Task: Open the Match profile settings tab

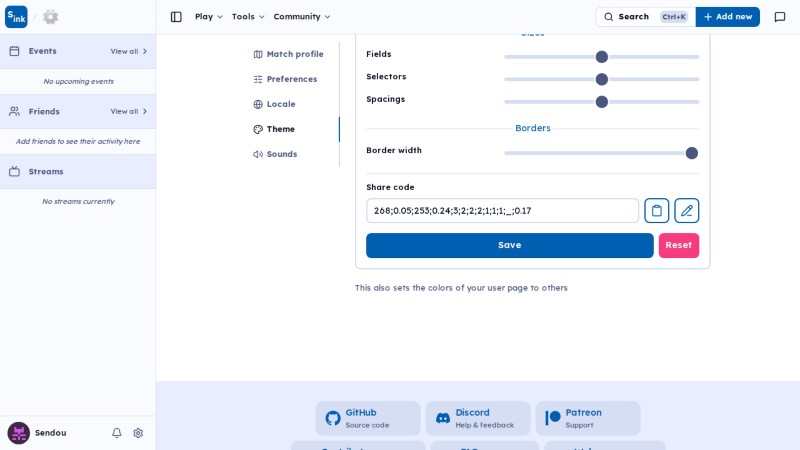Action: tap(289, 54)
